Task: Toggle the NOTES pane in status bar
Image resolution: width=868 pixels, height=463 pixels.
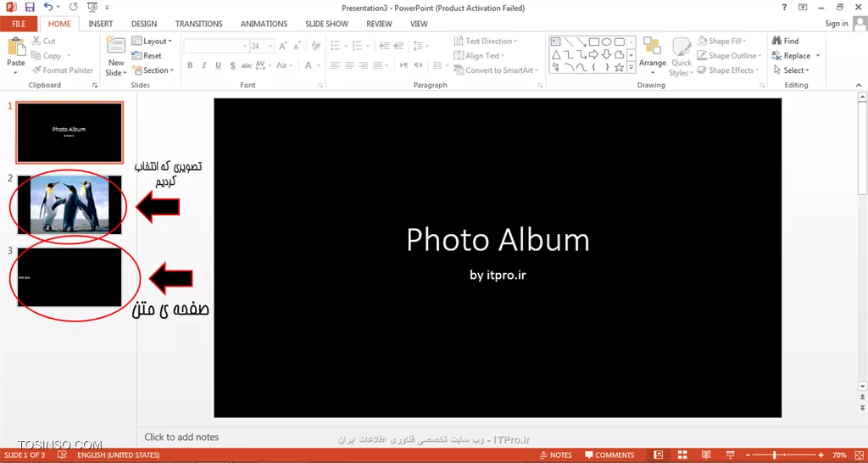Action: pyautogui.click(x=556, y=455)
